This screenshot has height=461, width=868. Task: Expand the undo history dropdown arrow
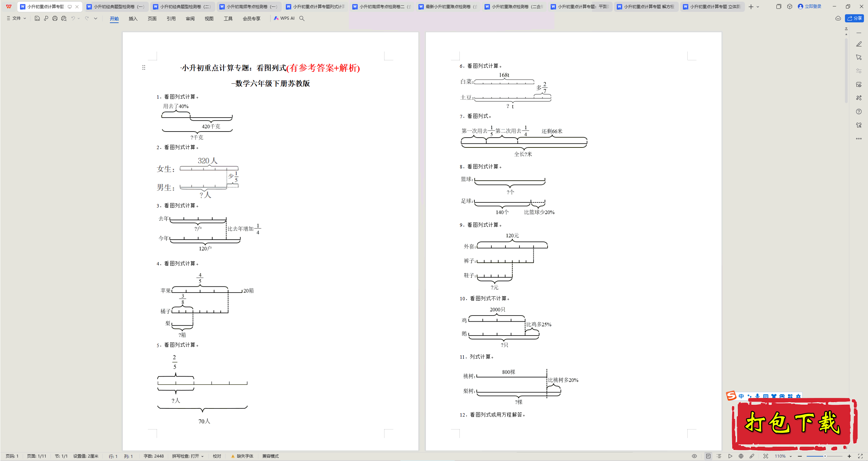79,18
